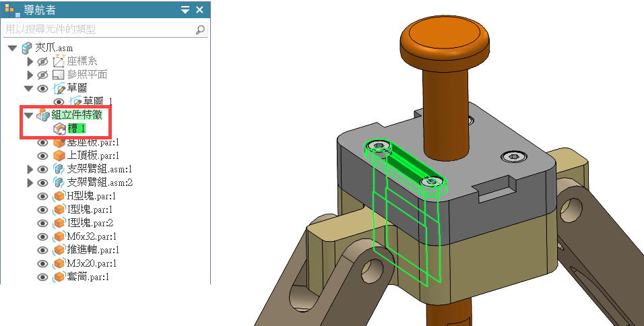Screen dimensions: 644x326
Task: Click the 參照平面 plane icon
Action: [x=59, y=75]
